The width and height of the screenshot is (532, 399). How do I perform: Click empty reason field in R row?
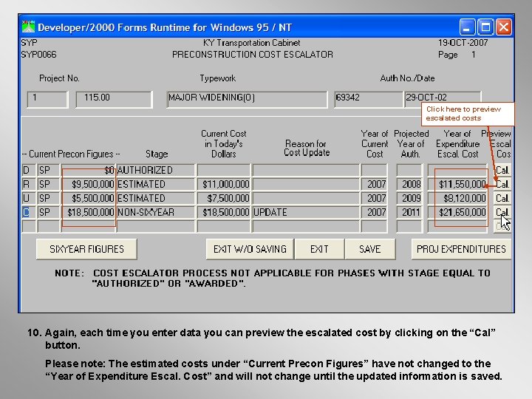pos(306,184)
